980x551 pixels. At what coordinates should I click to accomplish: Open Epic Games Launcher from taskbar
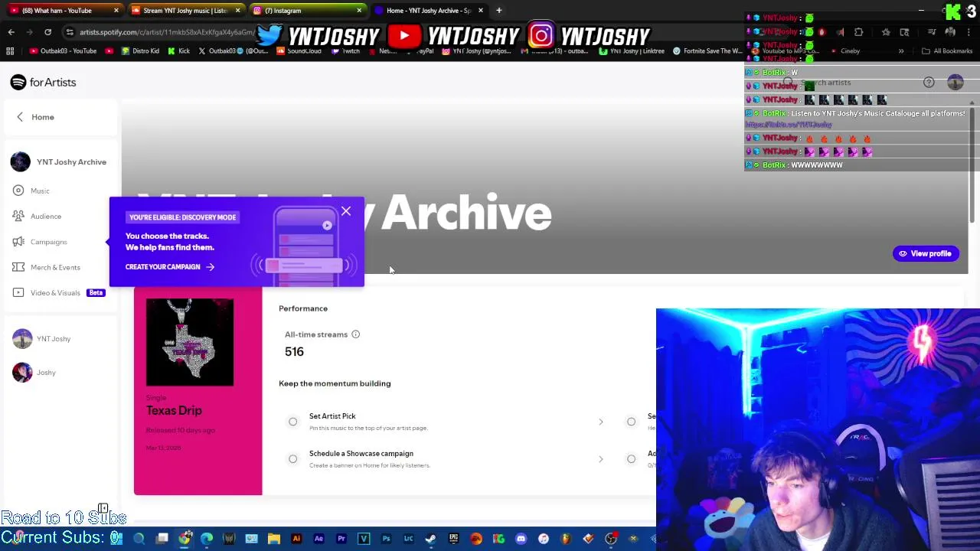click(453, 539)
